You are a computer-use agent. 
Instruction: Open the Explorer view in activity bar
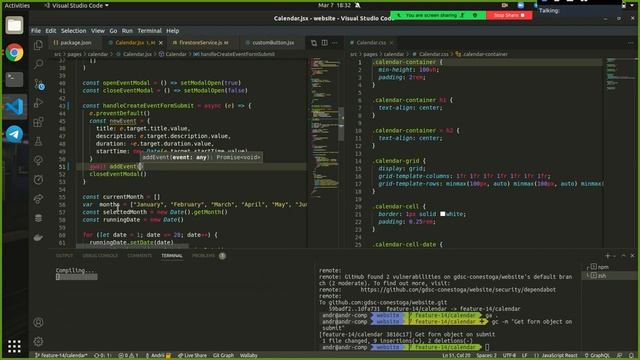coord(38,45)
